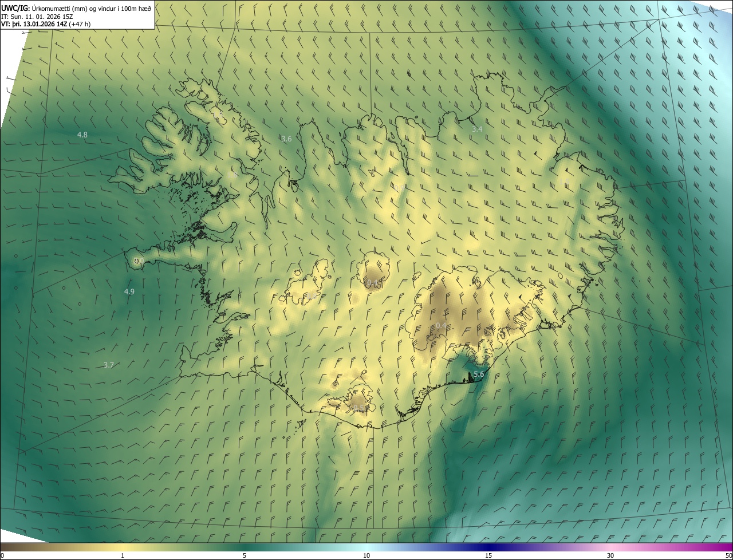Click the colorbar tick label 50
The image size is (733, 560).
click(728, 555)
